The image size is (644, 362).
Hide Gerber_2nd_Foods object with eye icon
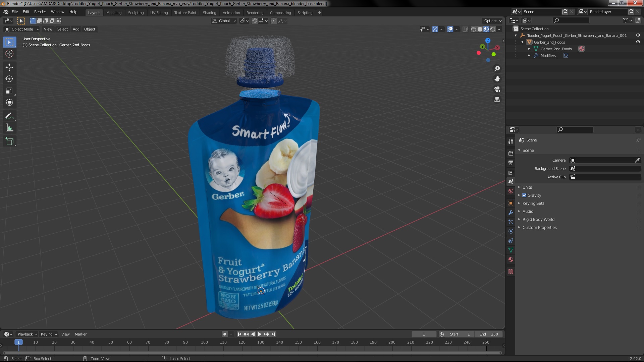coord(638,42)
